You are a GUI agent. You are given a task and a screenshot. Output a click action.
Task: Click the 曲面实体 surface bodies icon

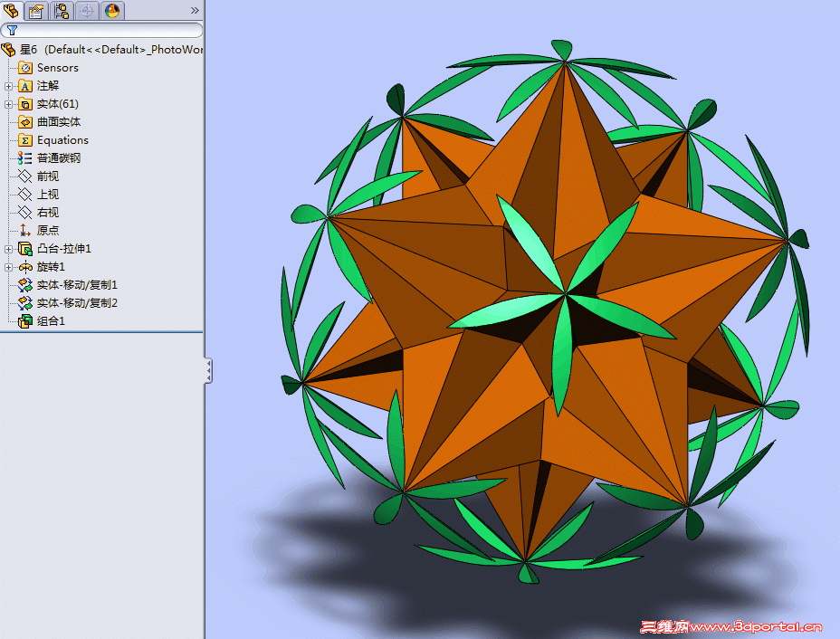[25, 122]
